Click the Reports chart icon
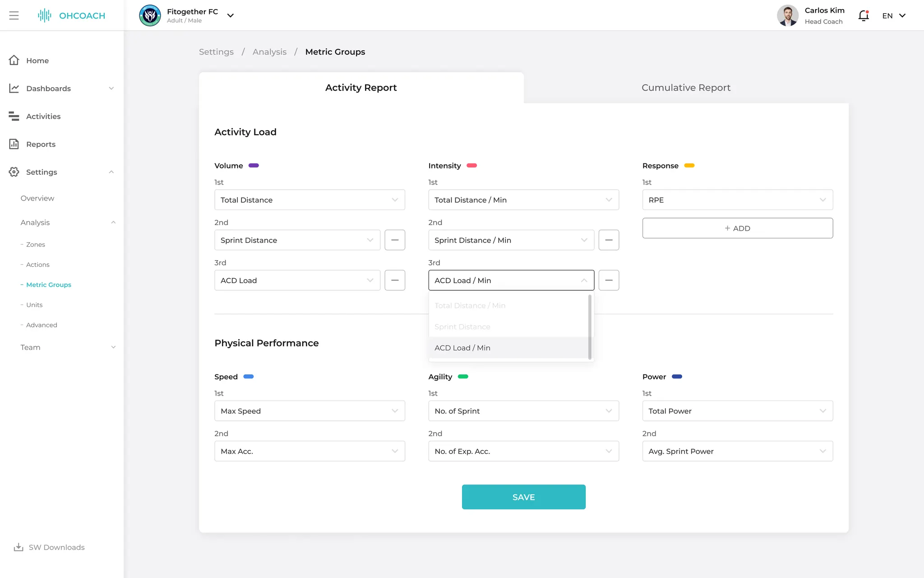The width and height of the screenshot is (924, 578). point(14,144)
